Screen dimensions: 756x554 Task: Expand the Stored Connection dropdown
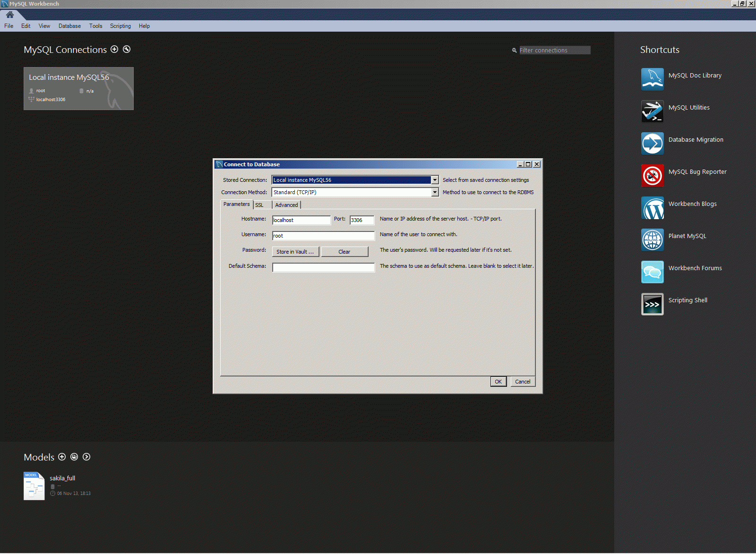pos(435,180)
